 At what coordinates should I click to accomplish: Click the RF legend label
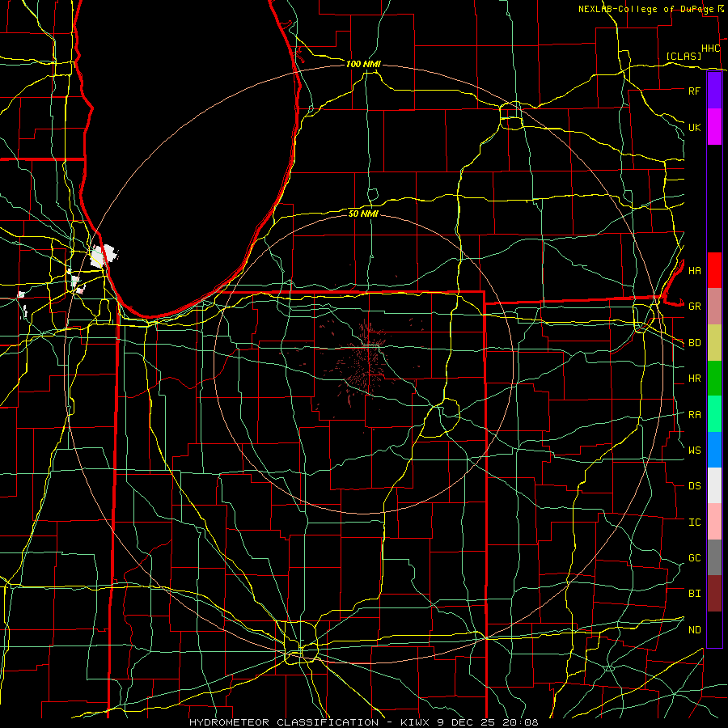[694, 91]
